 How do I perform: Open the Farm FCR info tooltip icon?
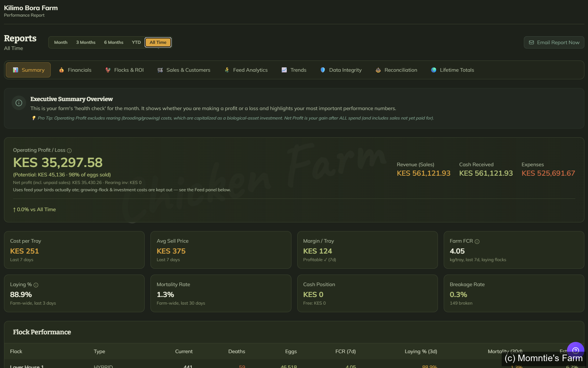(477, 242)
